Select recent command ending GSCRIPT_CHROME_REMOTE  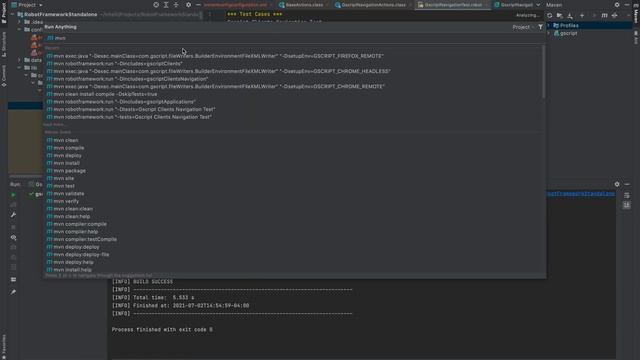coord(216,87)
